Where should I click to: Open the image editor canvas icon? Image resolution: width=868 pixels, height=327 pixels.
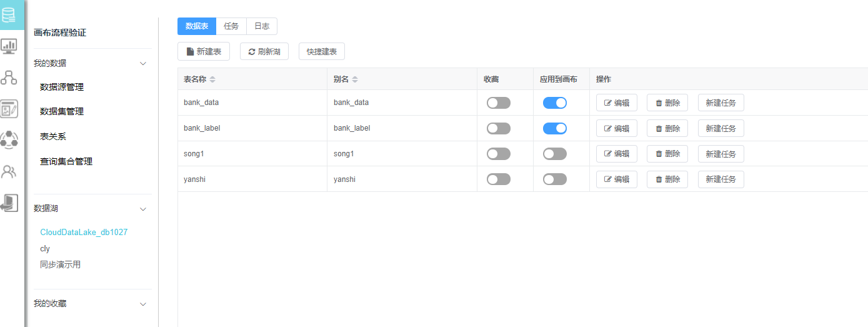9,109
